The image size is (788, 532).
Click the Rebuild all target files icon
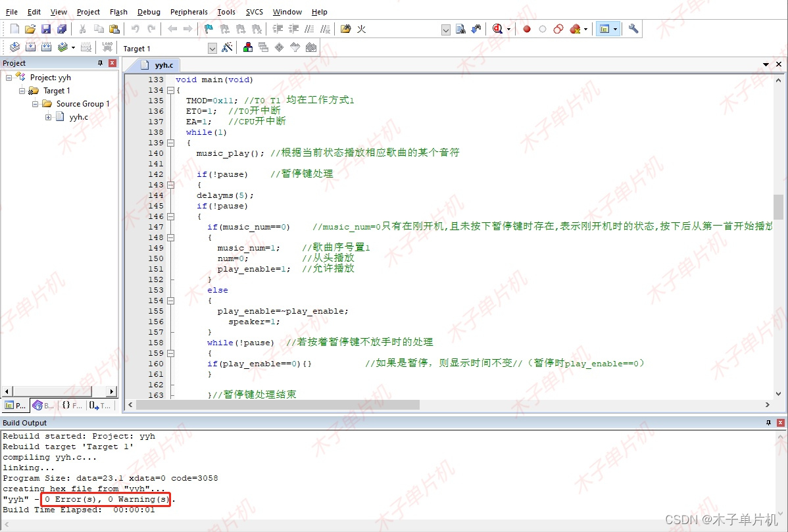point(46,47)
